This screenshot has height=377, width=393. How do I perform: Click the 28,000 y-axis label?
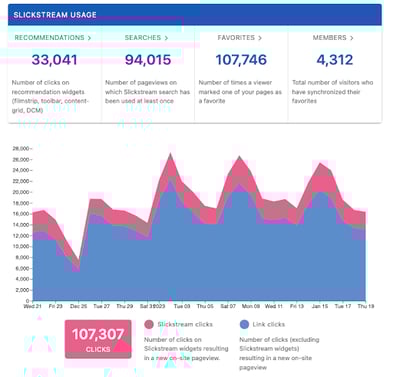click(x=21, y=149)
